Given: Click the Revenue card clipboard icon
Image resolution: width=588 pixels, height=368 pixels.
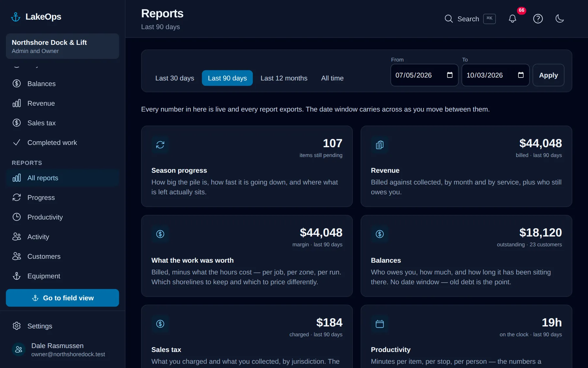Looking at the screenshot, I should 380,145.
